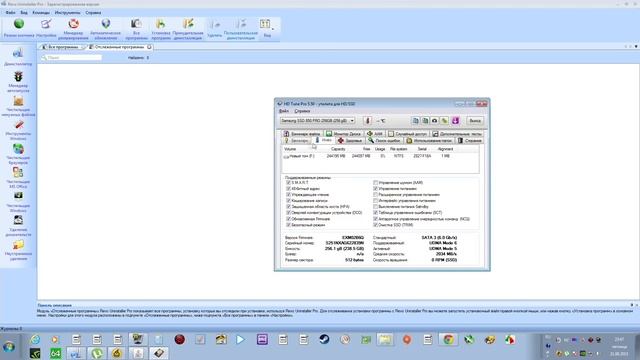
Task: Toggle S.M.A.R.T checkbox in HD Tune
Action: [289, 183]
